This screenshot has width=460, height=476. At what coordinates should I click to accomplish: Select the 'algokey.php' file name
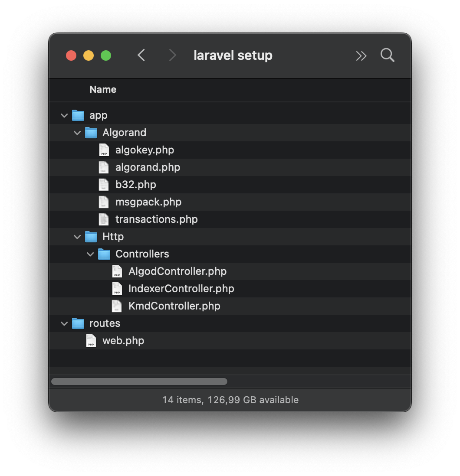coord(145,150)
